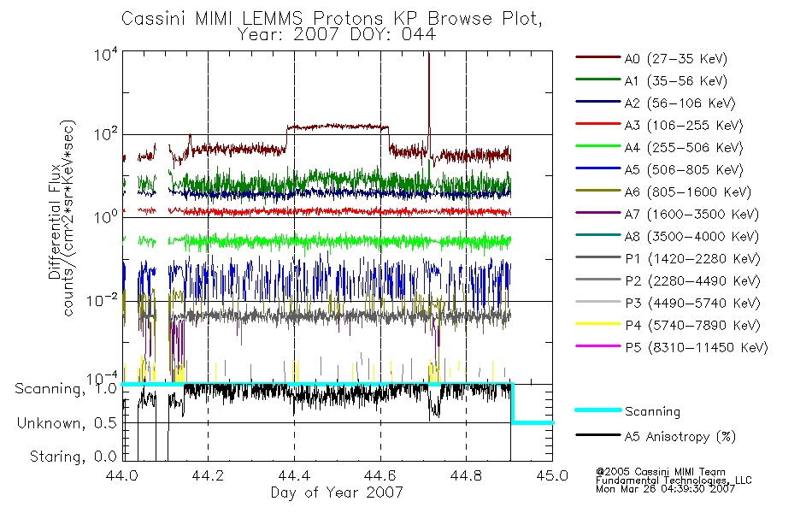812x513 pixels.
Task: Click the 45.0 x-axis tick label
Action: [x=552, y=475]
